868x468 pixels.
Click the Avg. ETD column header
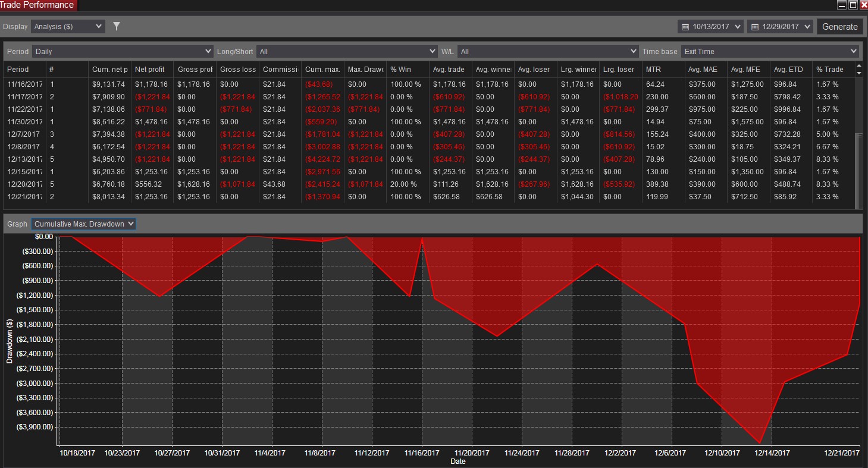pos(791,70)
